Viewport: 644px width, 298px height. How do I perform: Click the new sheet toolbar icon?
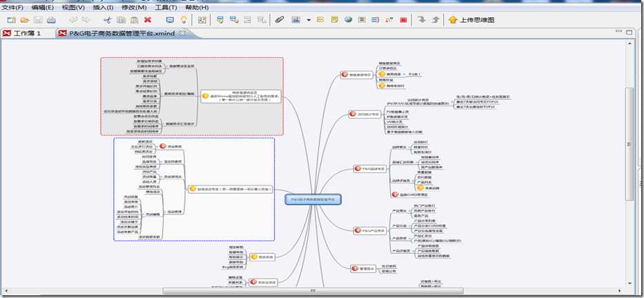pos(202,20)
